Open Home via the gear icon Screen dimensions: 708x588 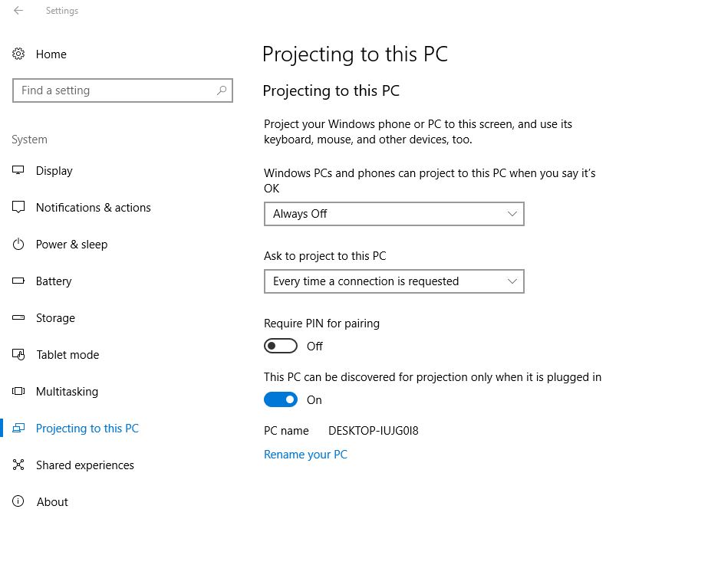[x=18, y=54]
